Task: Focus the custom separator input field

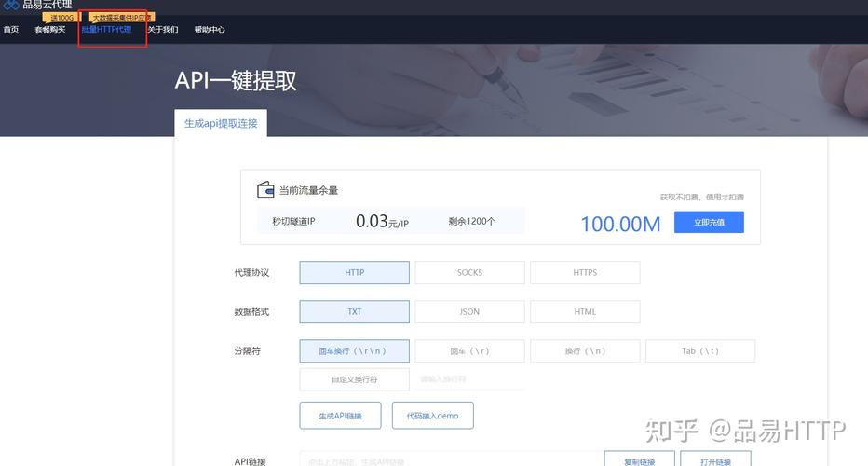Action: coord(470,379)
